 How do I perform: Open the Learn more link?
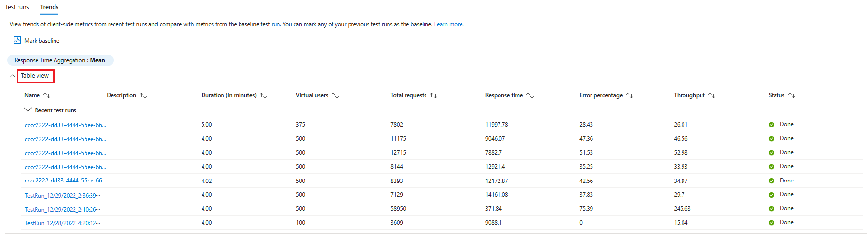(448, 24)
